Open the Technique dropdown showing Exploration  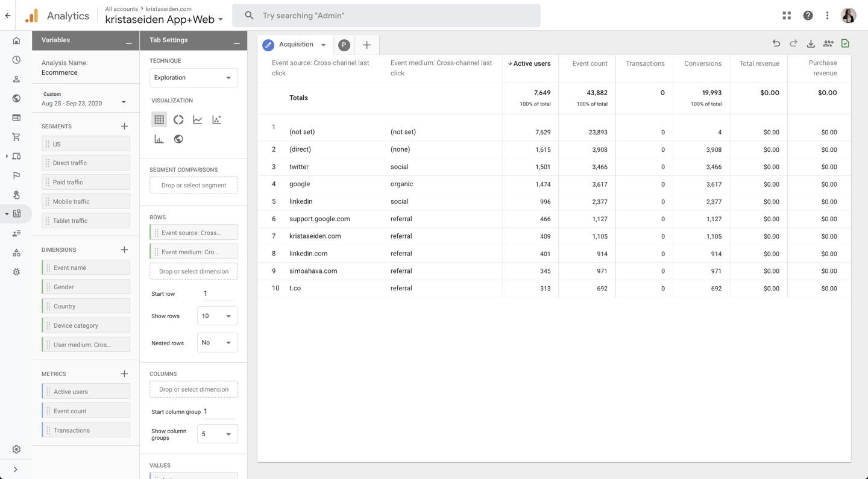tap(193, 78)
